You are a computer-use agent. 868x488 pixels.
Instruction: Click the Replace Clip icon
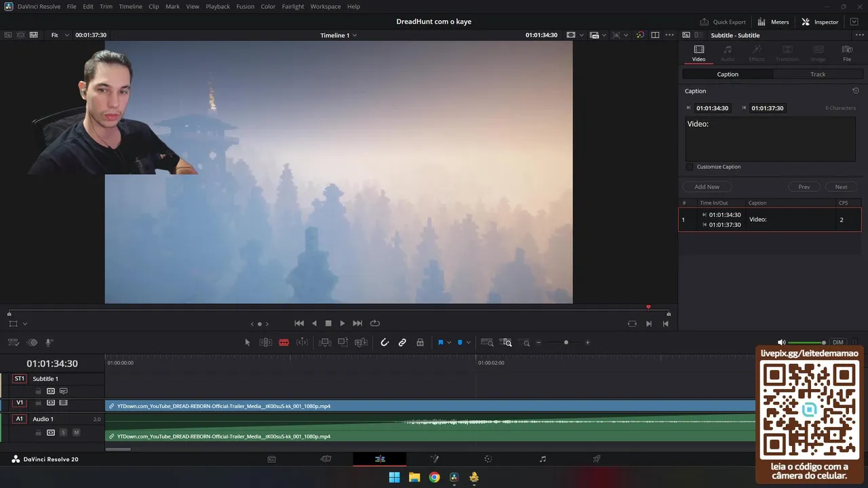click(x=361, y=342)
